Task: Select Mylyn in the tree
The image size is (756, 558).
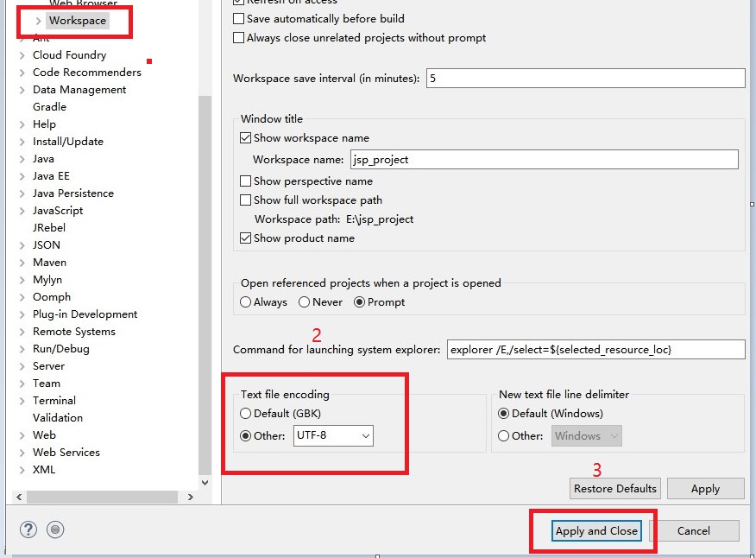Action: (x=47, y=280)
